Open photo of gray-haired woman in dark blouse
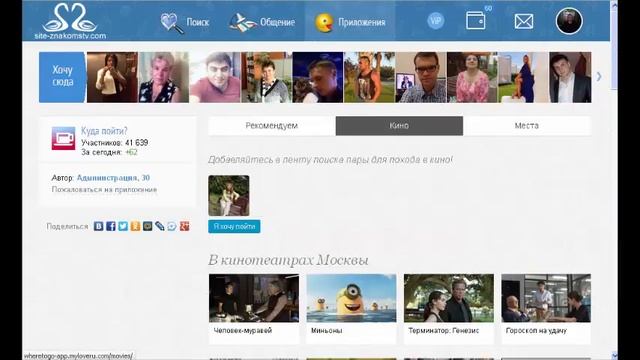The height and width of the screenshot is (360, 640). click(x=164, y=77)
